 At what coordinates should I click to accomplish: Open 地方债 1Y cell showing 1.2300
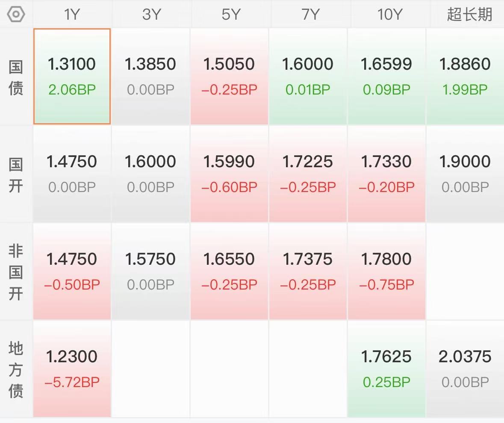tap(72, 369)
